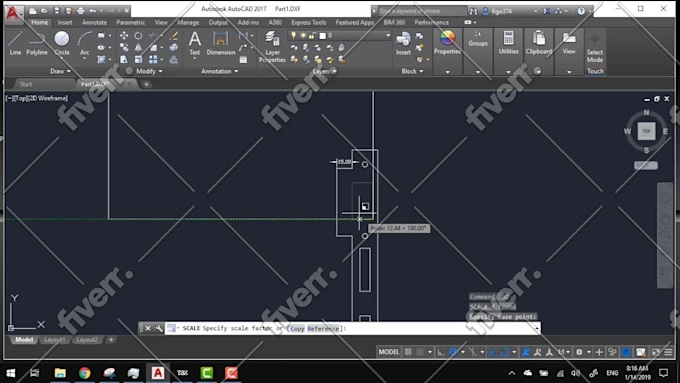Click the Rectangular Array tool

click(153, 59)
